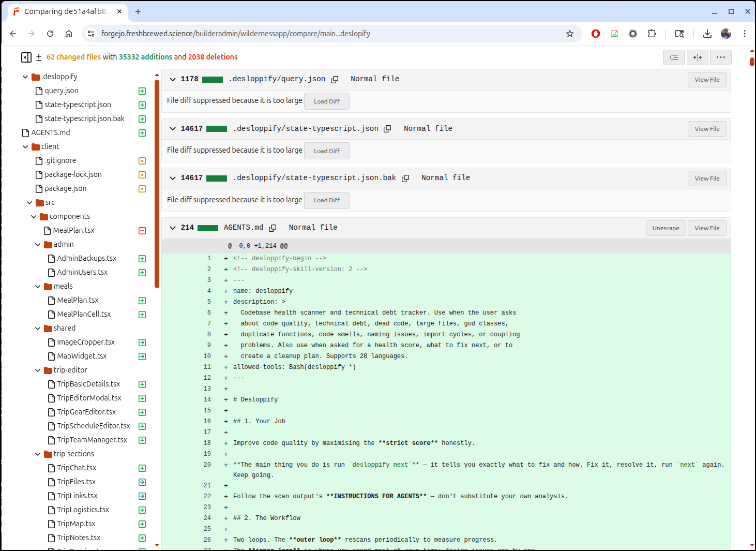View File for state-typescript.json.bak
756x551 pixels.
[706, 178]
